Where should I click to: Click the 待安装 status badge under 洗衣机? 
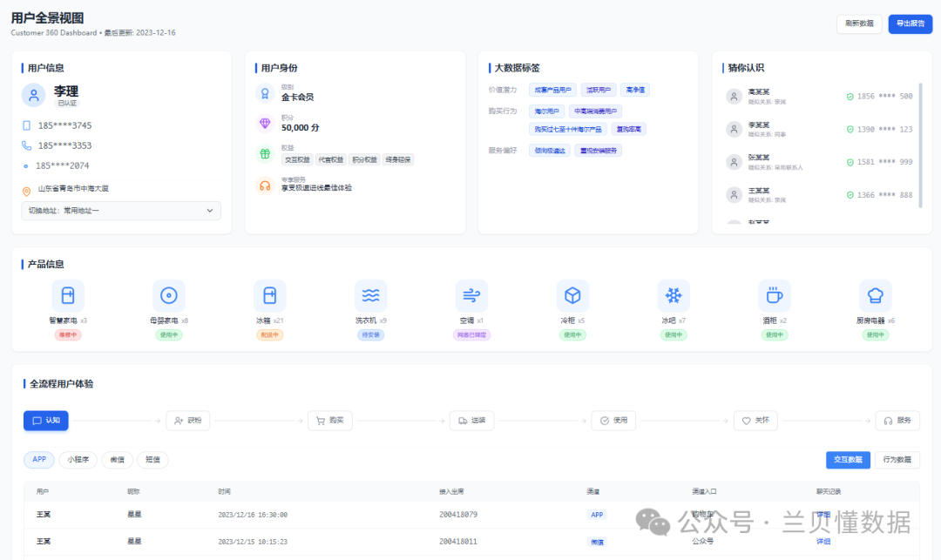tap(370, 334)
